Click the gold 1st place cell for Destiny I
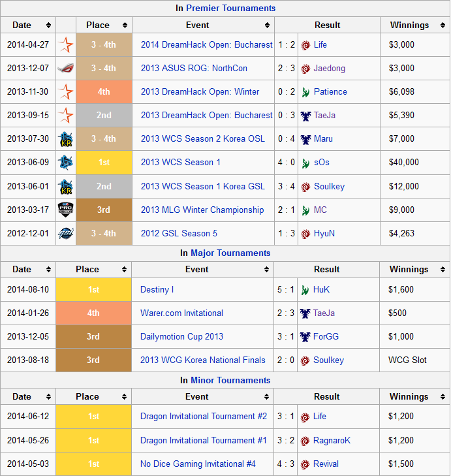Image resolution: width=451 pixels, height=476 pixels. click(x=93, y=290)
